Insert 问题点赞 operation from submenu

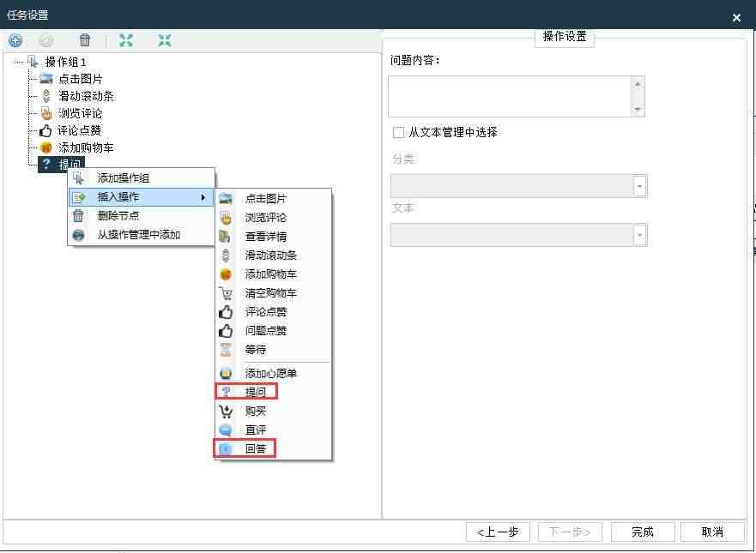(274, 330)
